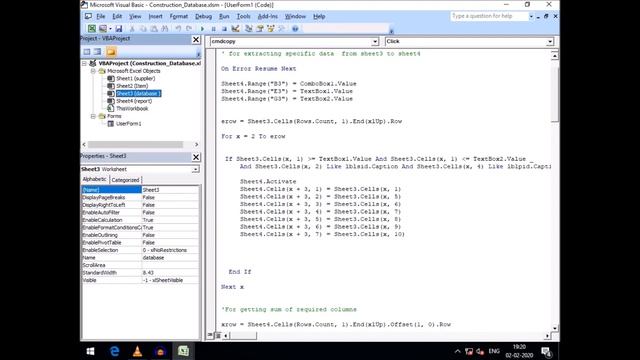Image resolution: width=640 pixels, height=360 pixels.
Task: Open the Sheet3 Worksheet properties dropdown
Action: pyautogui.click(x=195, y=169)
